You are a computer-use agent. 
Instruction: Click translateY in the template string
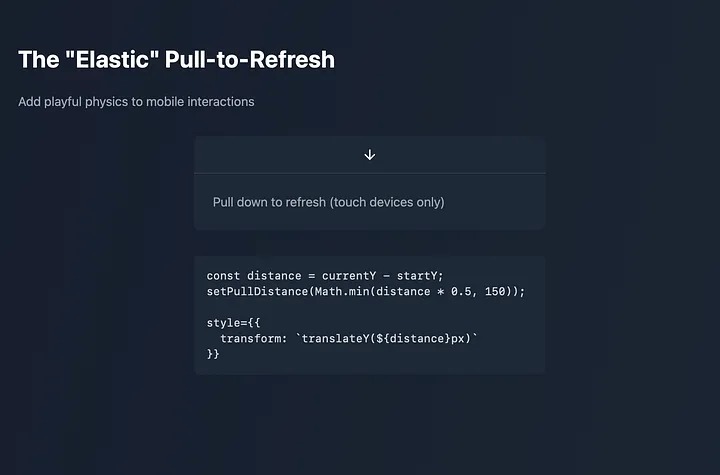point(336,339)
